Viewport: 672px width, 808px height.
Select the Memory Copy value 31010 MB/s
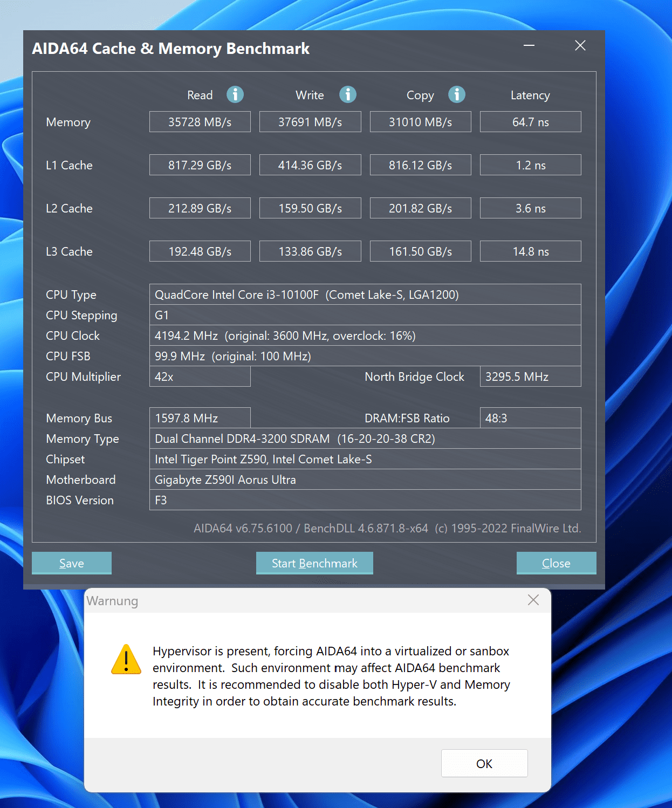(421, 122)
